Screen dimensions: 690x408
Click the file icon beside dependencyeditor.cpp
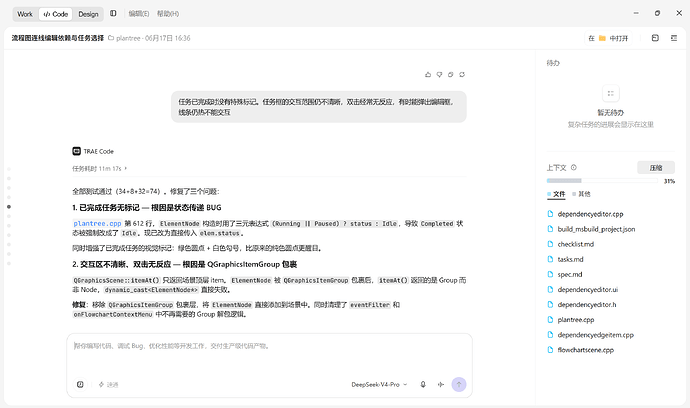(550, 214)
